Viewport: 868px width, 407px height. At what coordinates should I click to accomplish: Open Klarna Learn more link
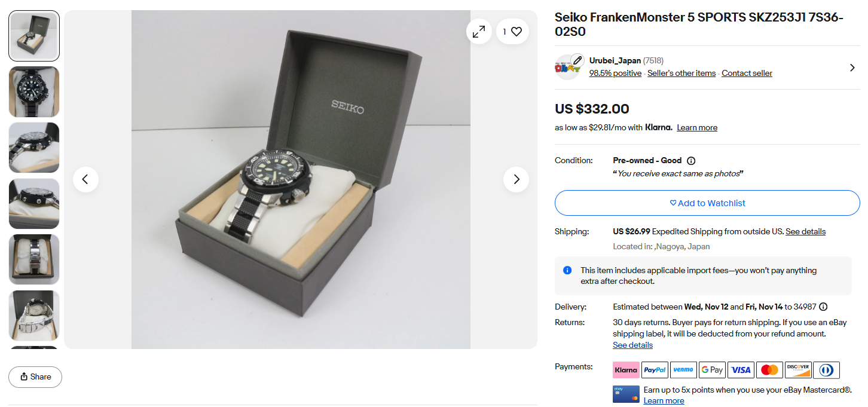tap(697, 128)
